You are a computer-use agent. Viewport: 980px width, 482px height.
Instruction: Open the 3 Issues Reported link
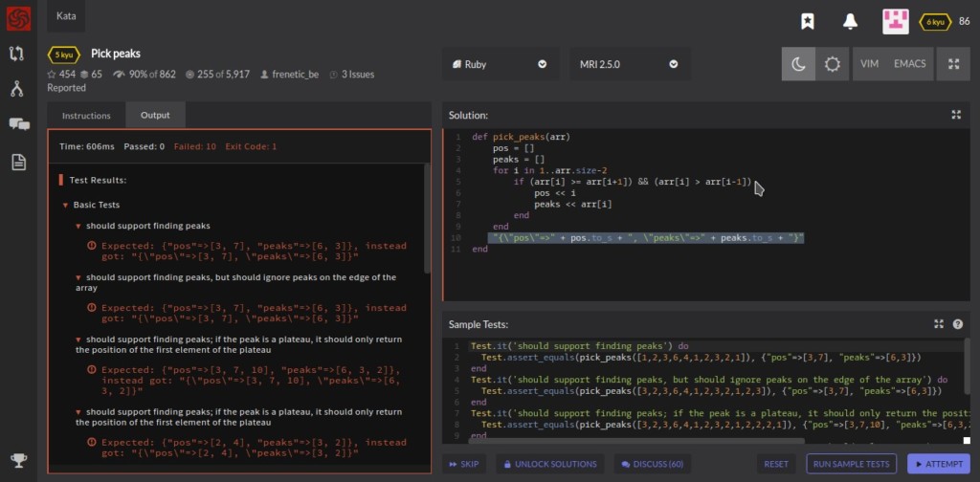[x=211, y=80]
